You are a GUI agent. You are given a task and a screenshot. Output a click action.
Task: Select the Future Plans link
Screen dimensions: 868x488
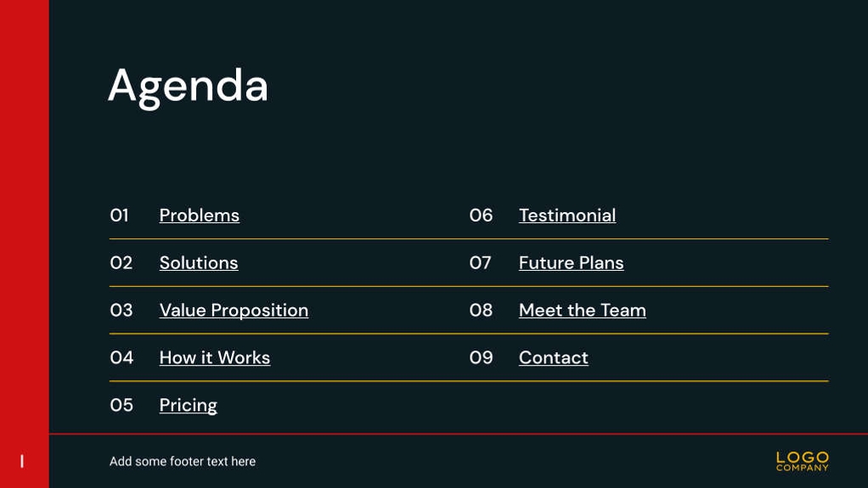click(x=572, y=263)
